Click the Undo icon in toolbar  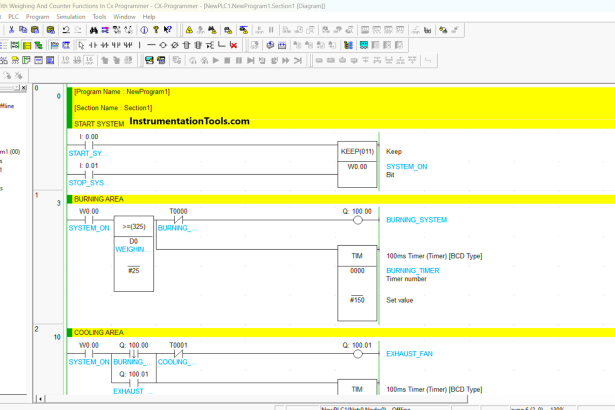click(65, 30)
